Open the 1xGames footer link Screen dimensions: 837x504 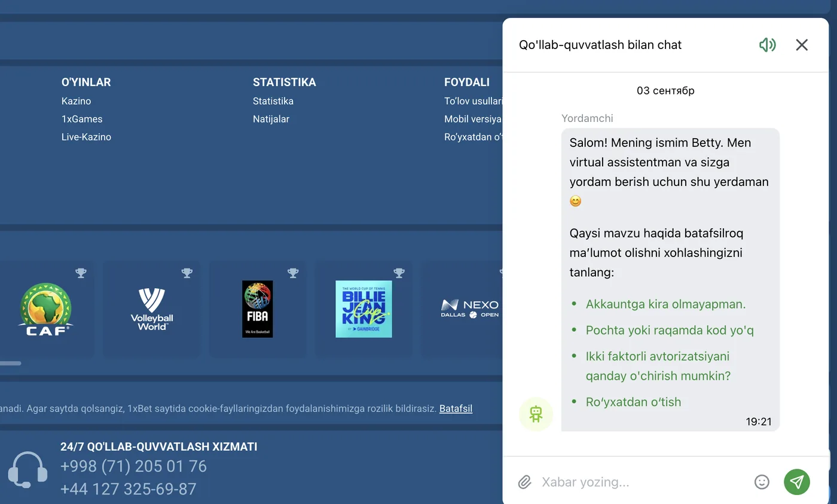click(82, 119)
